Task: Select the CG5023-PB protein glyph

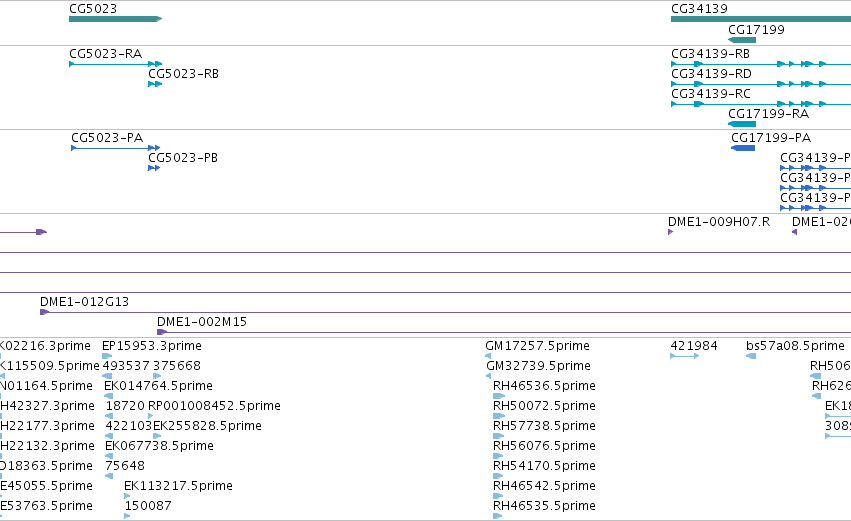Action: click(154, 168)
